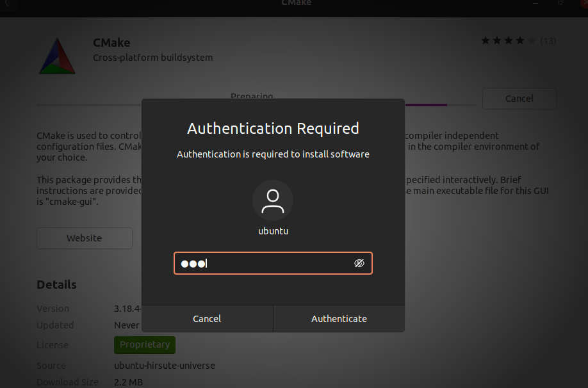This screenshot has width=588, height=388.
Task: Cancel the authentication dialog
Action: 207,319
